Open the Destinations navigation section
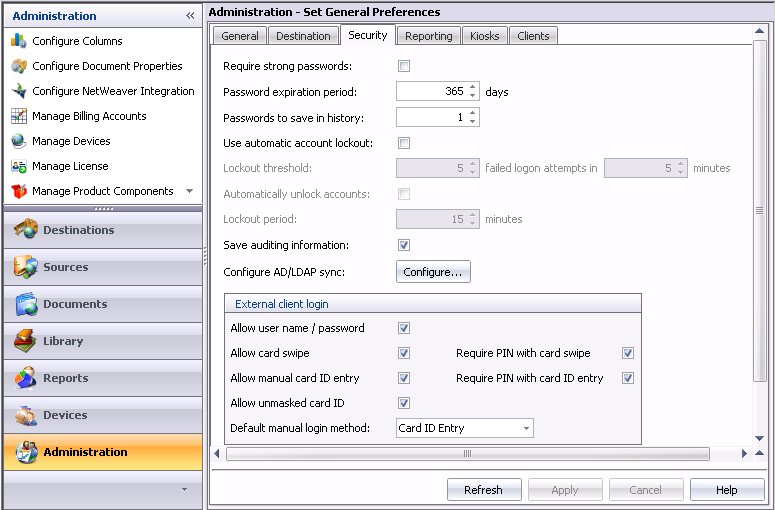The height and width of the screenshot is (510, 775). pyautogui.click(x=103, y=230)
